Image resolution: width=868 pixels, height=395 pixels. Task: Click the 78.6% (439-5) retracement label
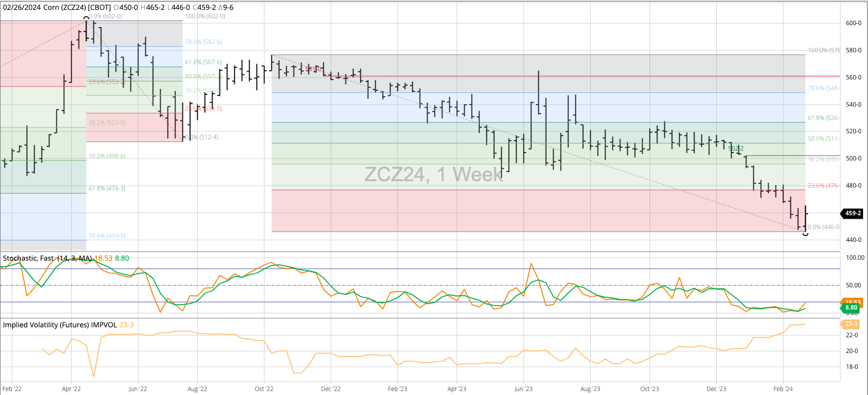tap(107, 236)
